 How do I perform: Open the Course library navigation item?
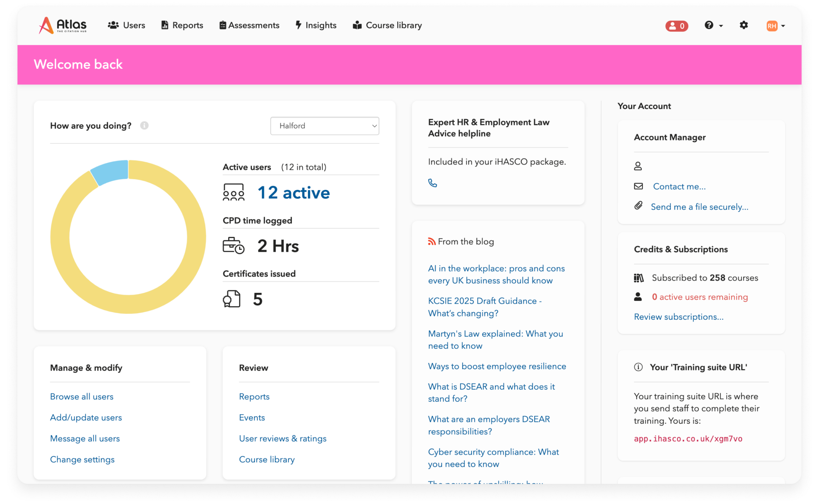[x=387, y=25]
